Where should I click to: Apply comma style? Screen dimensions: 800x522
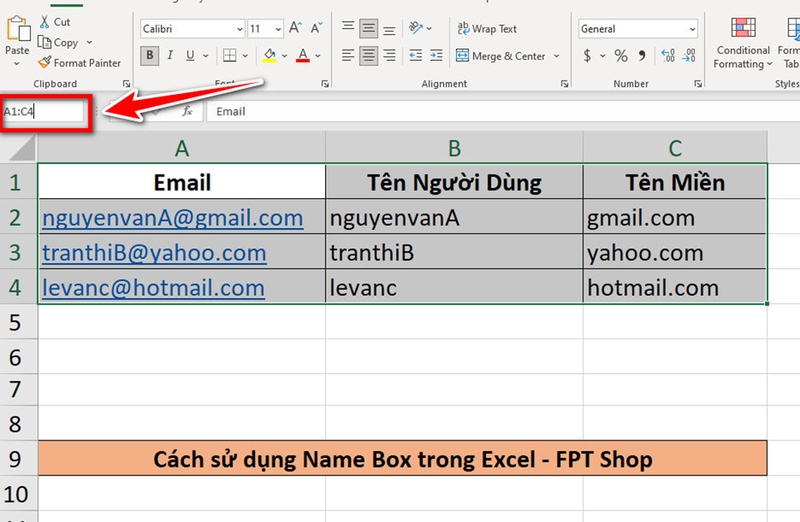coord(642,55)
